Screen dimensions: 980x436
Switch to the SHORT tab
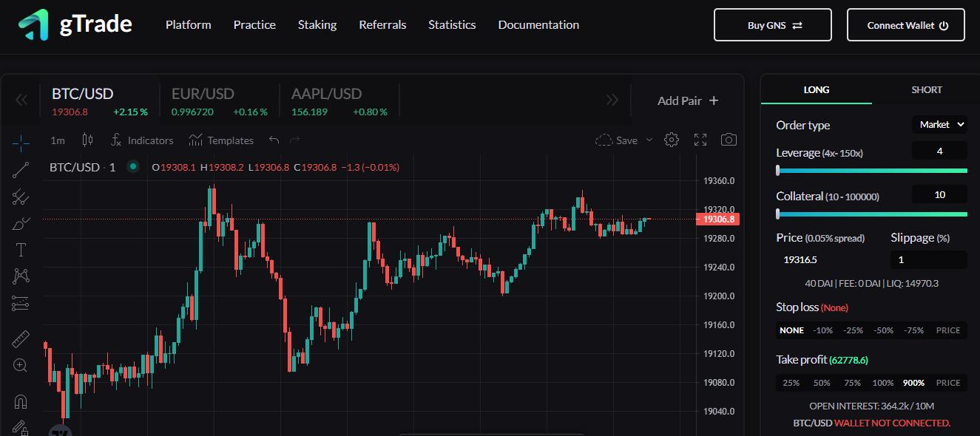(x=926, y=90)
